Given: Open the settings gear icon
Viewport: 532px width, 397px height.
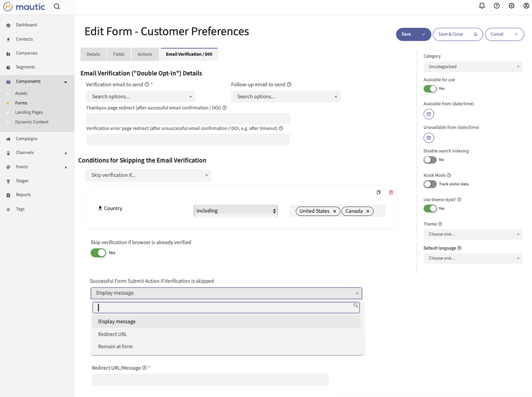Looking at the screenshot, I should tap(511, 6).
